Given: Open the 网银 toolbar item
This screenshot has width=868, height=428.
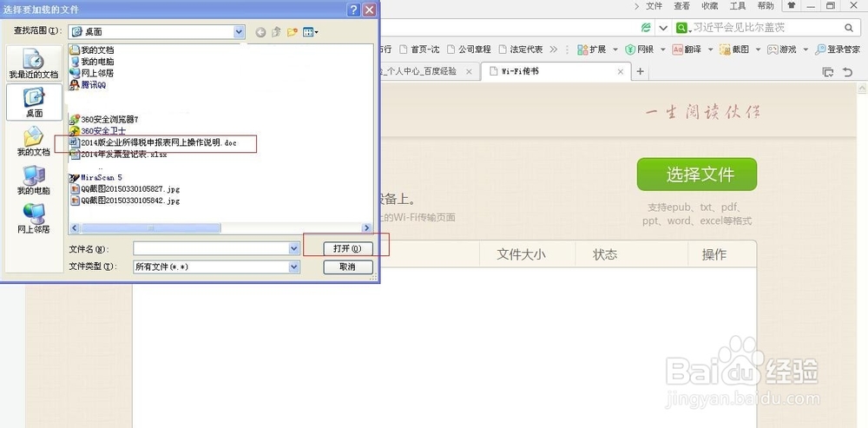Looking at the screenshot, I should pyautogui.click(x=640, y=49).
